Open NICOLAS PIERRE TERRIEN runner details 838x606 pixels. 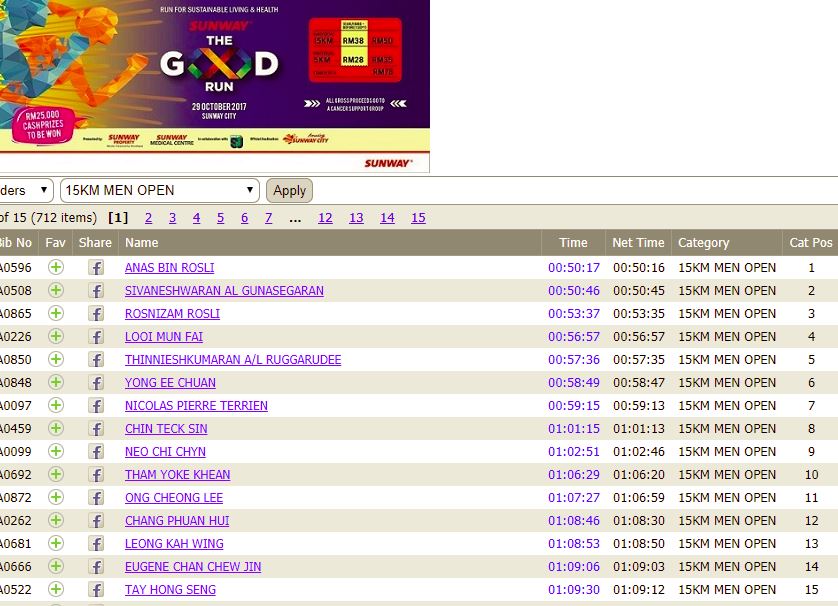coord(196,406)
